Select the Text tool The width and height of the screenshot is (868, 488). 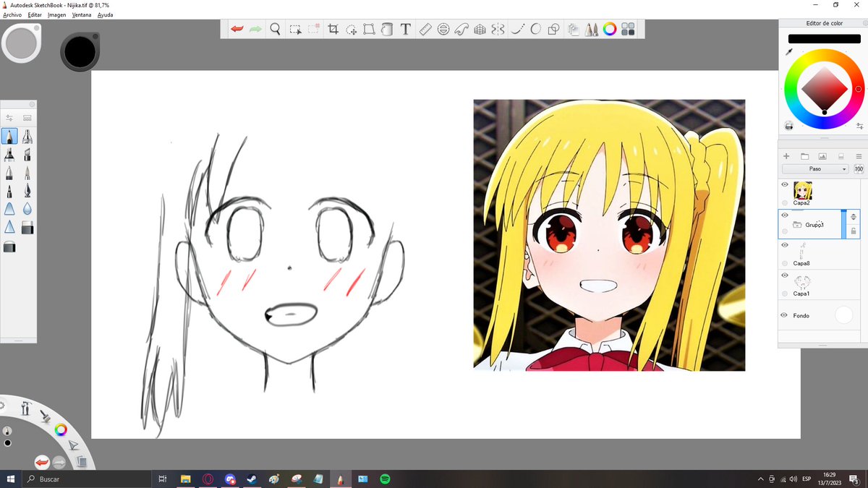click(406, 29)
